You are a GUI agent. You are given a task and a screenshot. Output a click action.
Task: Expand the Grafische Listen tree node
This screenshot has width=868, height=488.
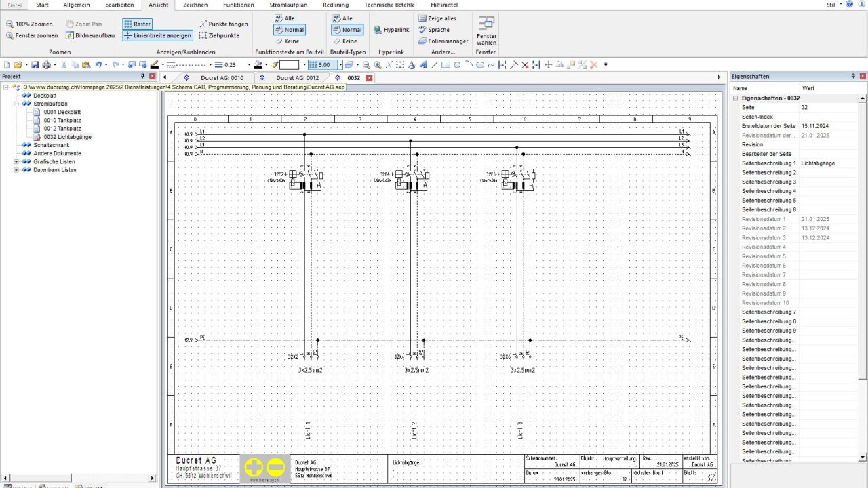tap(17, 162)
